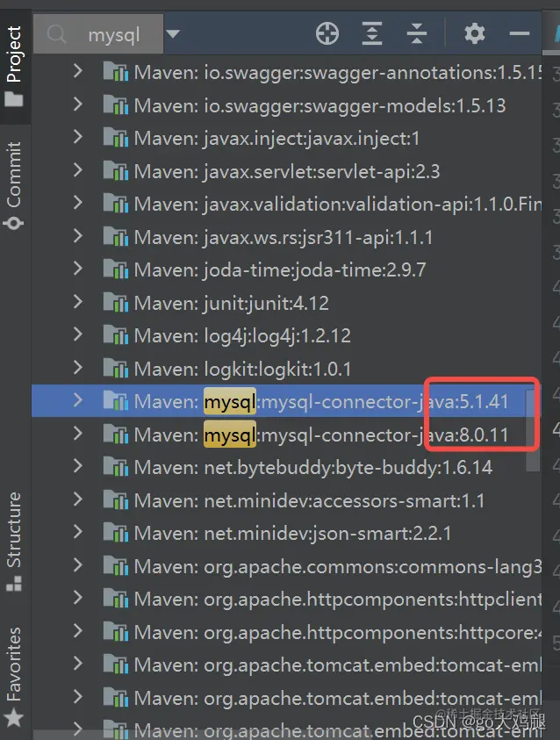Click the library icon for mysql-connector-java:5.1.41
This screenshot has height=740, width=560.
point(116,400)
